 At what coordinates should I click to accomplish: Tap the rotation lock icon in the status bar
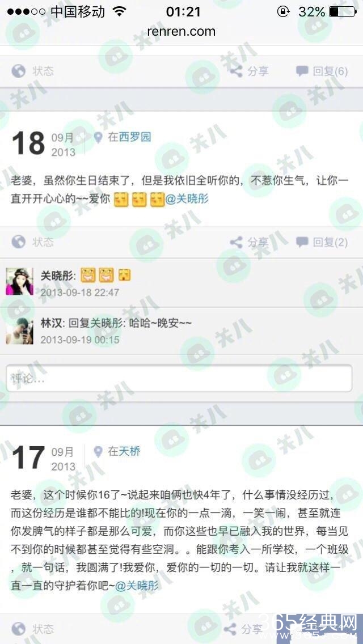coord(283,11)
